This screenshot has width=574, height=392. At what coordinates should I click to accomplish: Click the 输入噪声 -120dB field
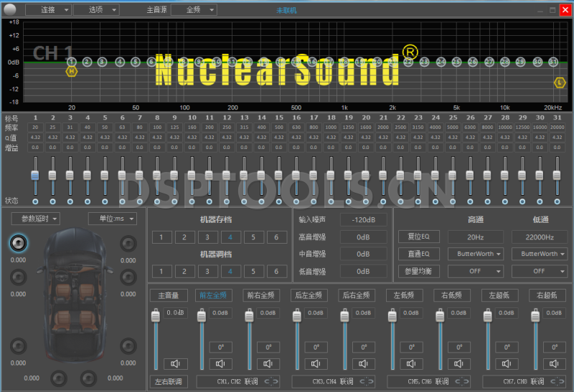pyautogui.click(x=364, y=220)
